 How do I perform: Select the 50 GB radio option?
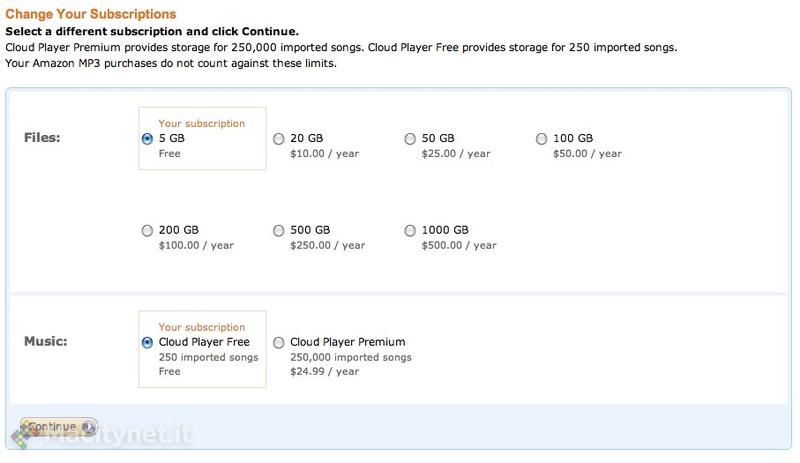pos(410,139)
